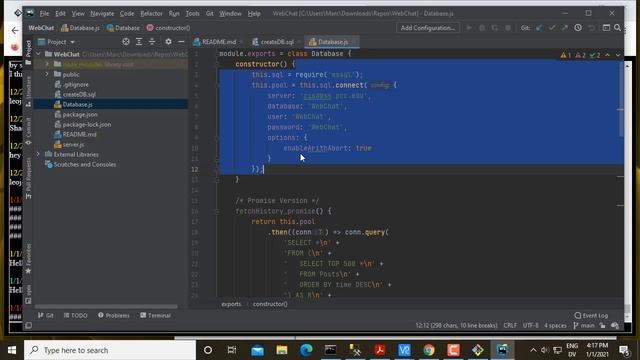Click the Search Everywhere magnifier icon
This screenshot has height=360, width=640.
pyautogui.click(x=618, y=28)
